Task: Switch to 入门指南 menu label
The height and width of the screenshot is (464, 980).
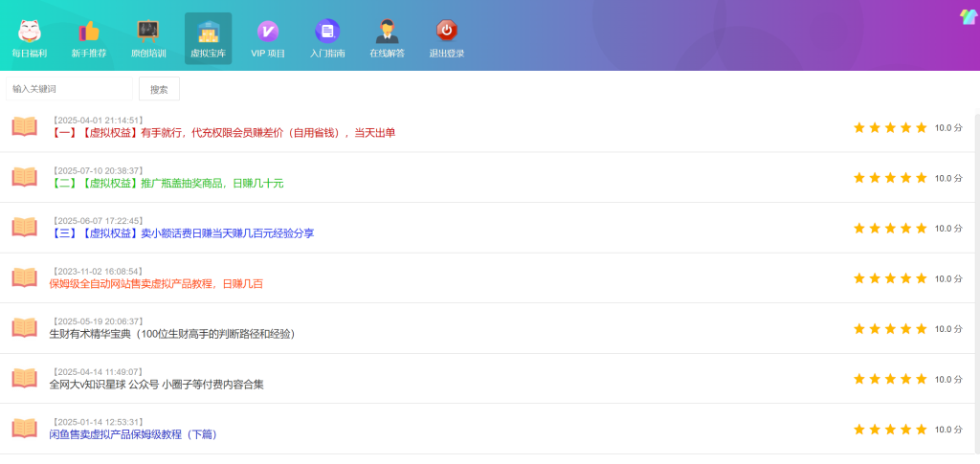Action: pyautogui.click(x=327, y=54)
